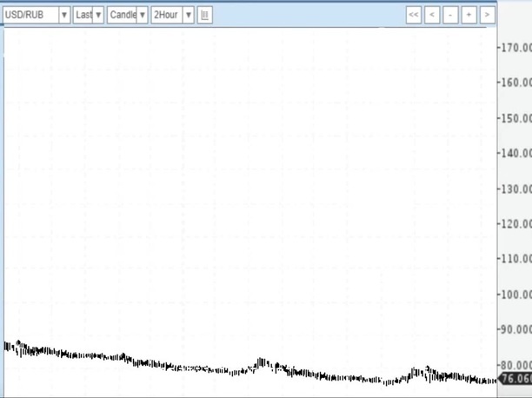Expand the Last price type dropdown

(x=98, y=15)
